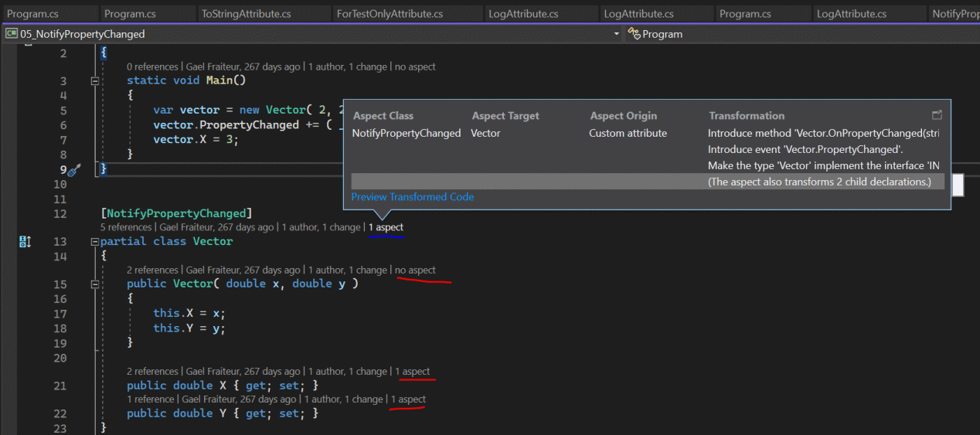Click the Aspect Target column header
The image size is (980, 435).
(505, 116)
